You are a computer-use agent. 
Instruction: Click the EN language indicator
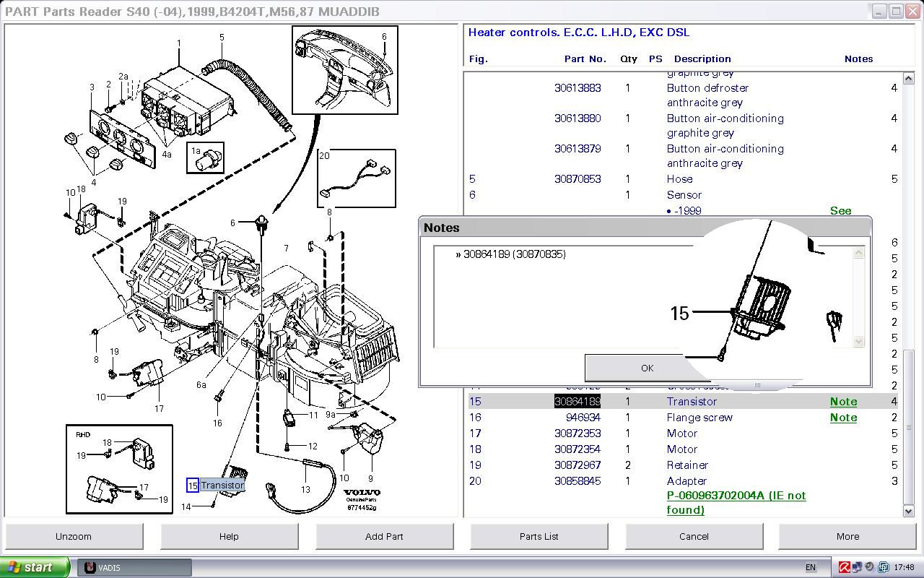(x=811, y=567)
